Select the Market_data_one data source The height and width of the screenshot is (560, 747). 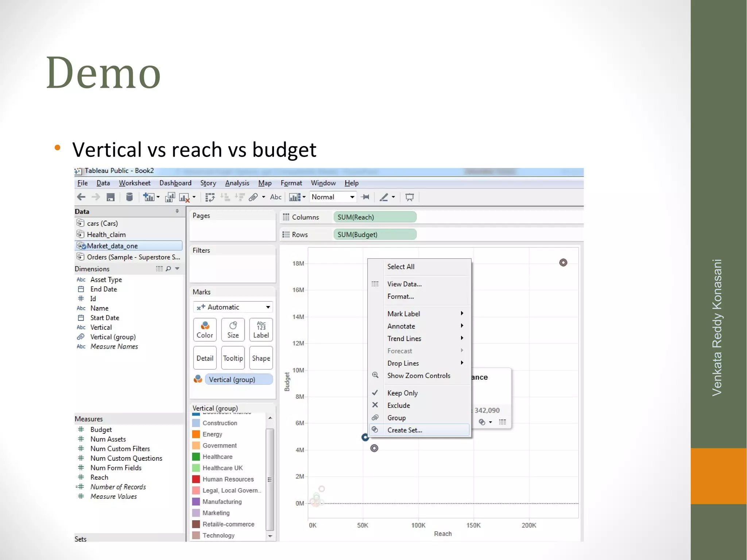tap(129, 246)
